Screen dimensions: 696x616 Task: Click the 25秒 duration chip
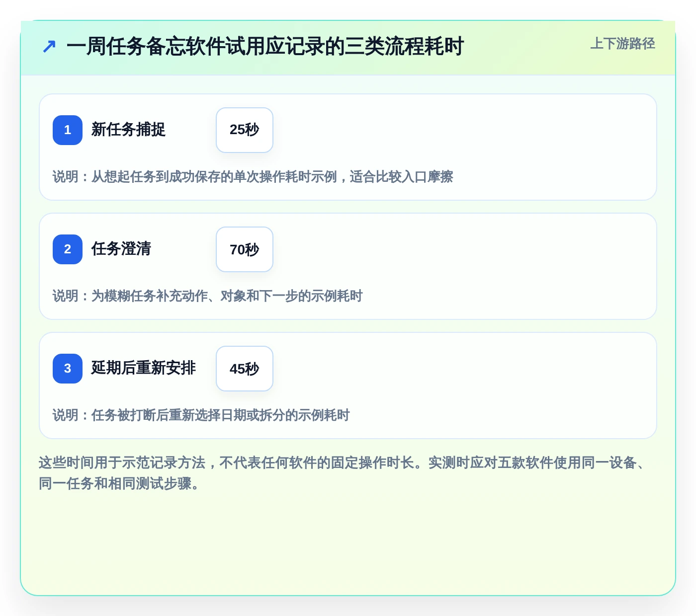(245, 130)
